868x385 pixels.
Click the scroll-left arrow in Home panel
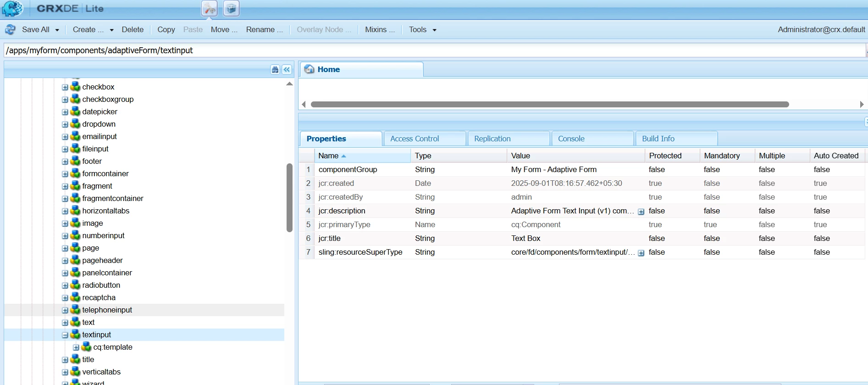point(304,105)
